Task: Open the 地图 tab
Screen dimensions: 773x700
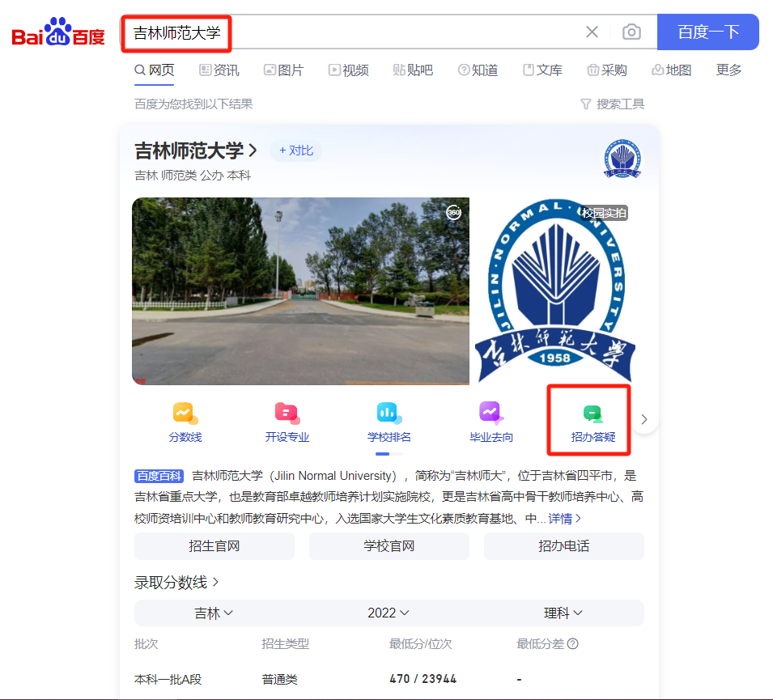Action: pos(672,70)
